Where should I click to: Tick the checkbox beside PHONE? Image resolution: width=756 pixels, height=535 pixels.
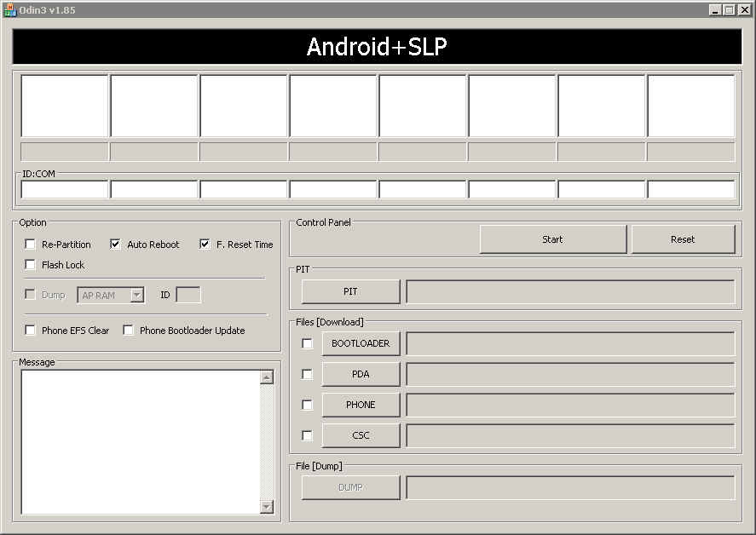tap(307, 405)
